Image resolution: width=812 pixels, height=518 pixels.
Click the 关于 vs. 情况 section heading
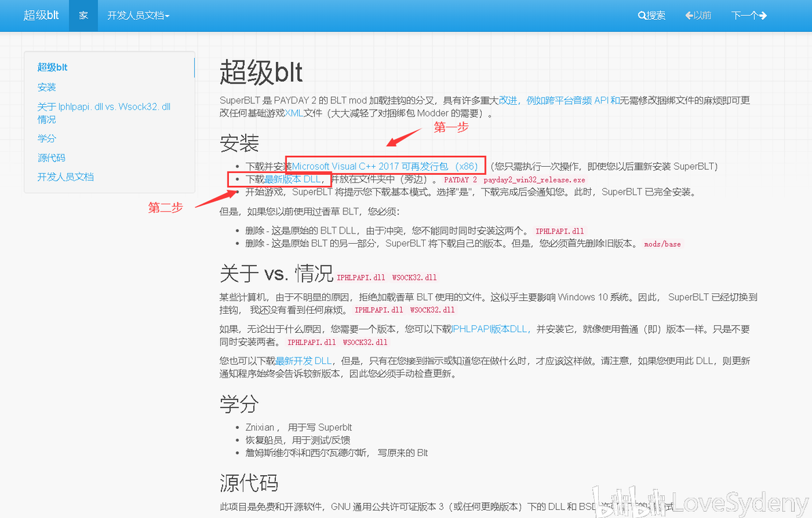[x=277, y=273]
